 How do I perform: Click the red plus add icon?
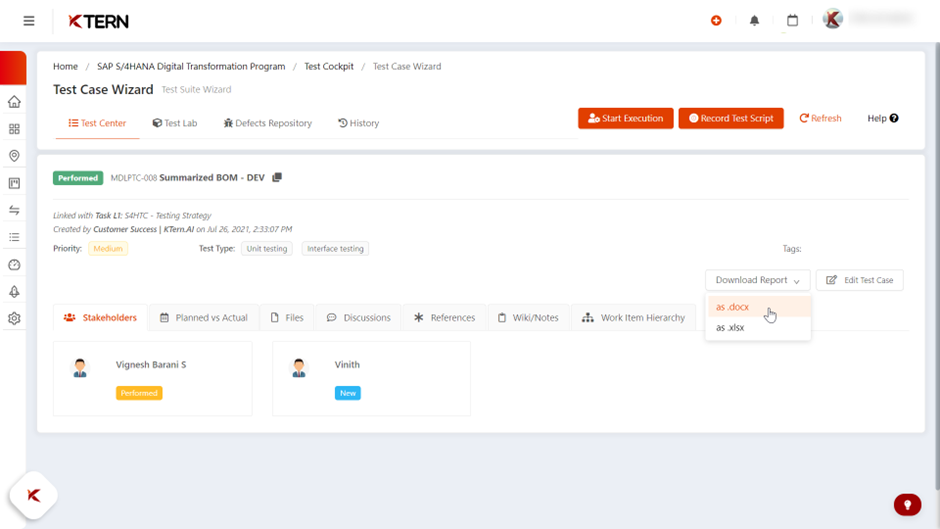click(x=716, y=20)
